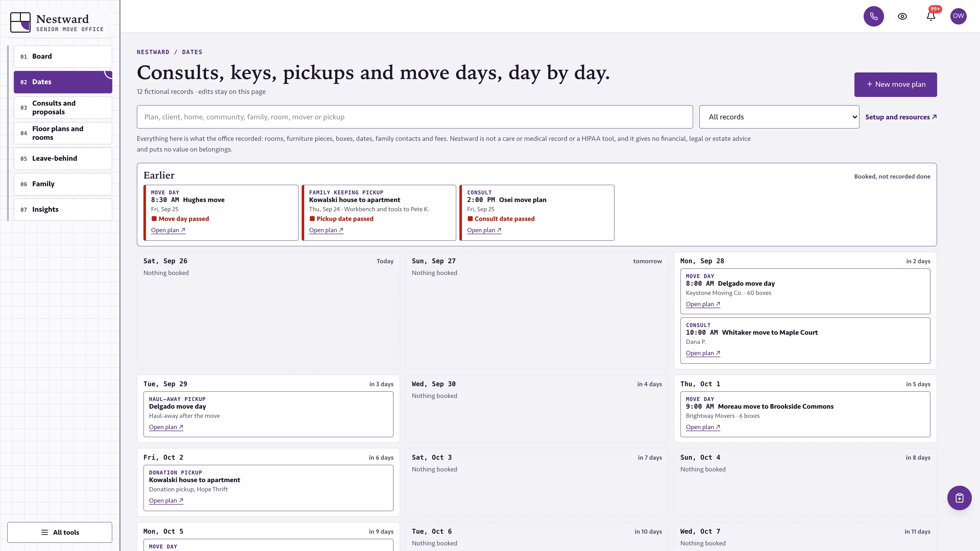Click the Move day passed status

(180, 219)
